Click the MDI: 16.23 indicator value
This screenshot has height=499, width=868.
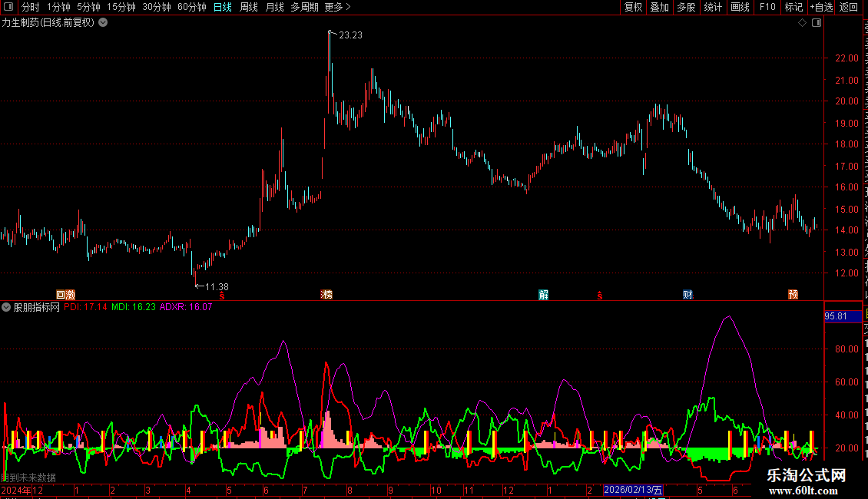134,307
